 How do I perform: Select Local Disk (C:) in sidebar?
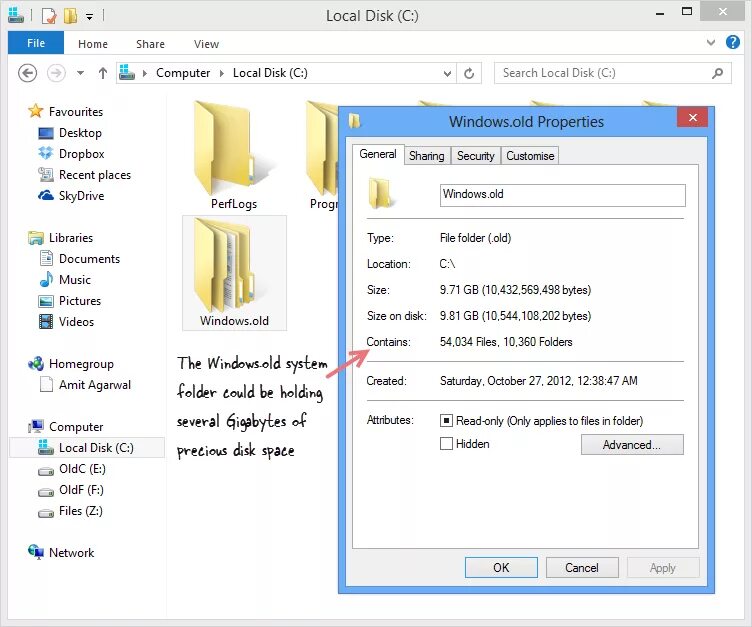coord(87,448)
